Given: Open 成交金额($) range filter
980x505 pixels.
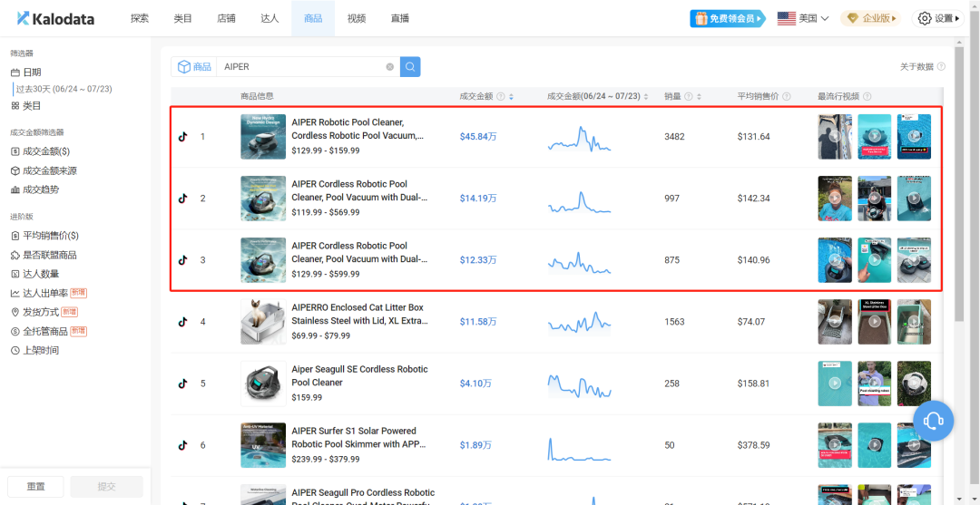Looking at the screenshot, I should [45, 151].
